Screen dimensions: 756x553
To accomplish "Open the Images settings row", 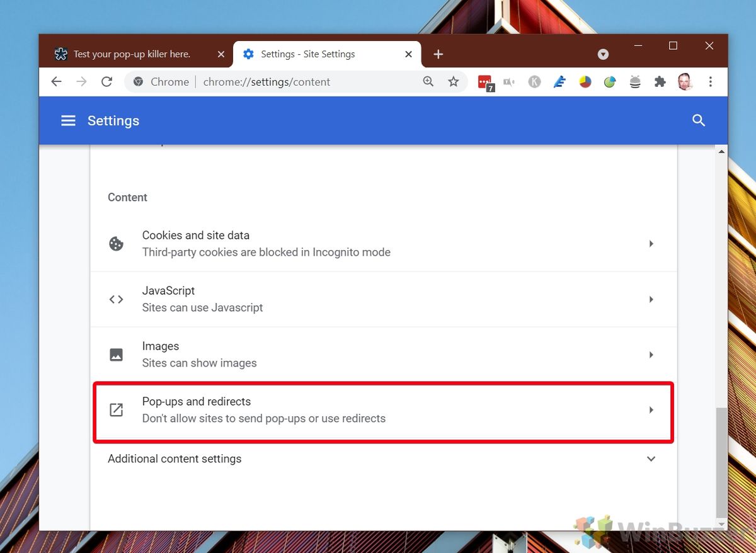I will pyautogui.click(x=383, y=355).
